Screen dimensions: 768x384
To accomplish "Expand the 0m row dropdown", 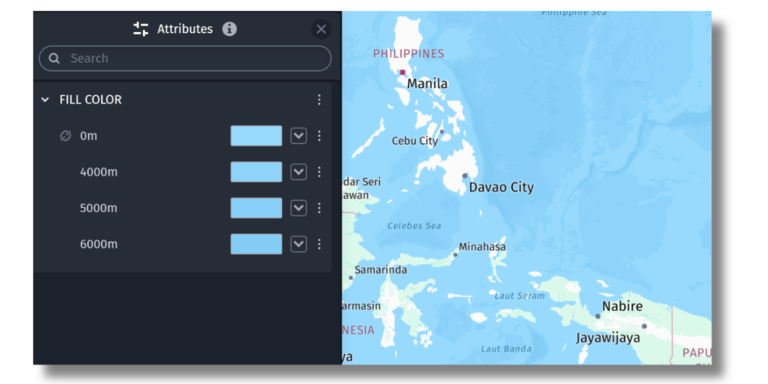I will pos(299,136).
